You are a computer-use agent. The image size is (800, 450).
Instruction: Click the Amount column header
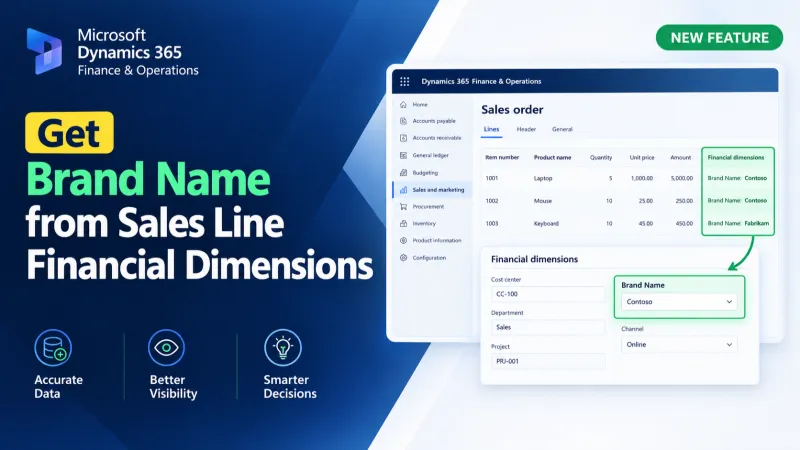[x=681, y=158]
